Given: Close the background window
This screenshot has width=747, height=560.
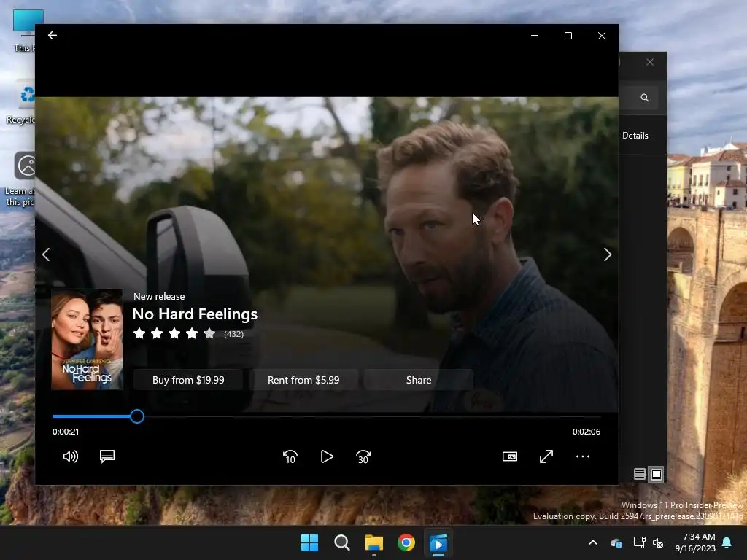Looking at the screenshot, I should [650, 63].
